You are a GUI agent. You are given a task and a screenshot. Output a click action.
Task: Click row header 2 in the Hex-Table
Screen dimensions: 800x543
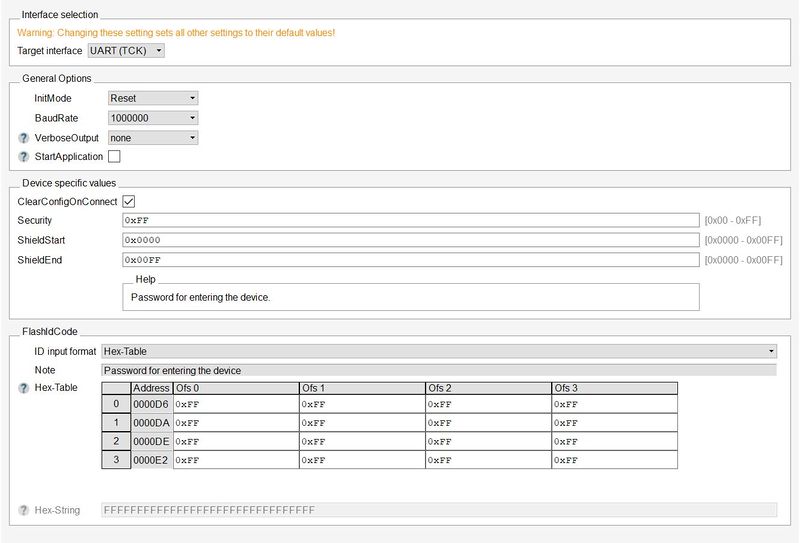(116, 441)
